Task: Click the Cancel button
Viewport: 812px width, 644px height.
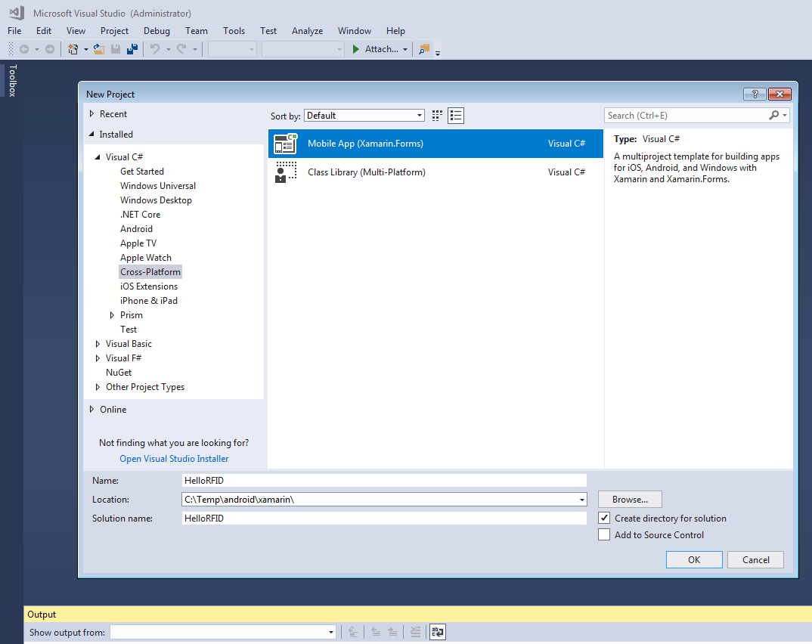Action: click(755, 559)
